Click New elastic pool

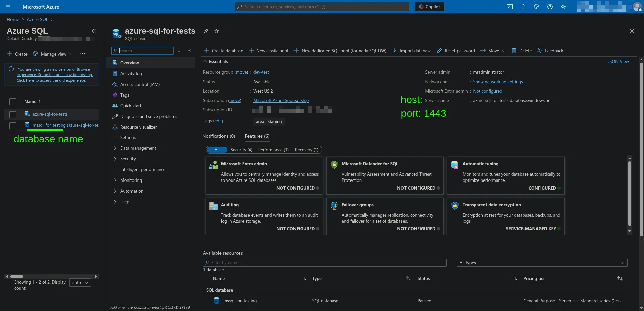(268, 51)
